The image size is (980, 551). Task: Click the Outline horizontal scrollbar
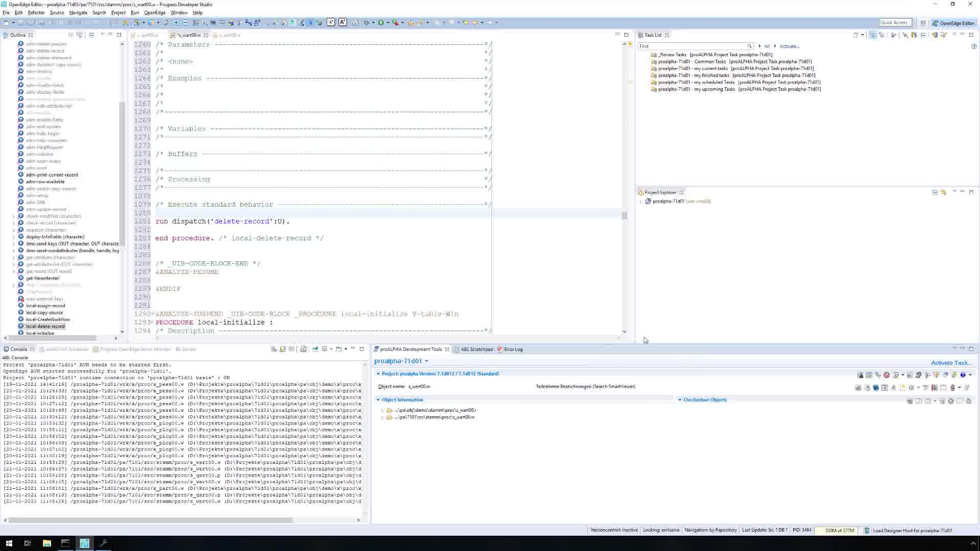[x=52, y=338]
